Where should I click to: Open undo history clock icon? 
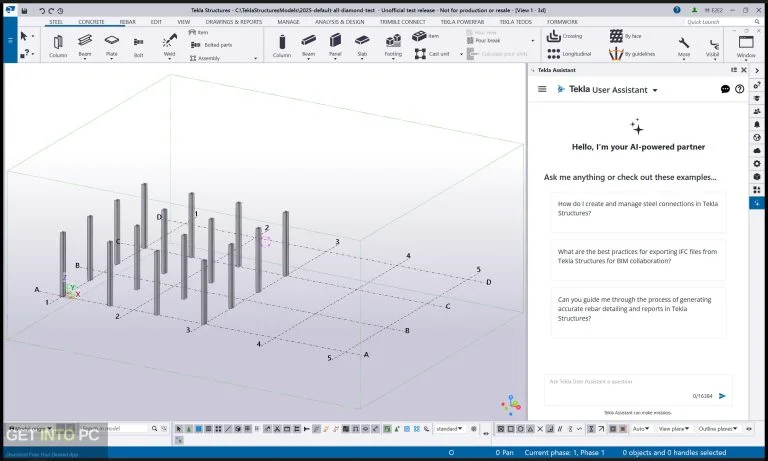point(60,10)
